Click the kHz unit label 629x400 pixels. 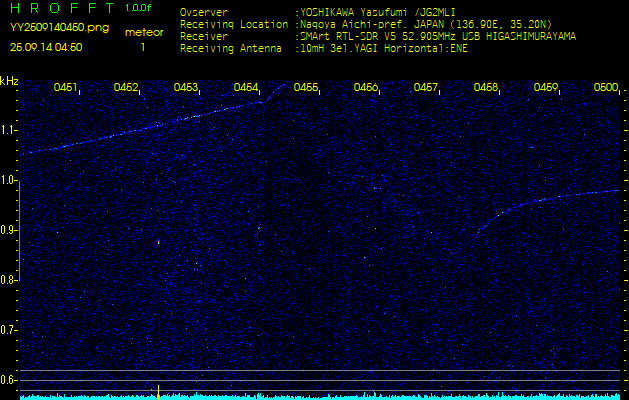[9, 80]
